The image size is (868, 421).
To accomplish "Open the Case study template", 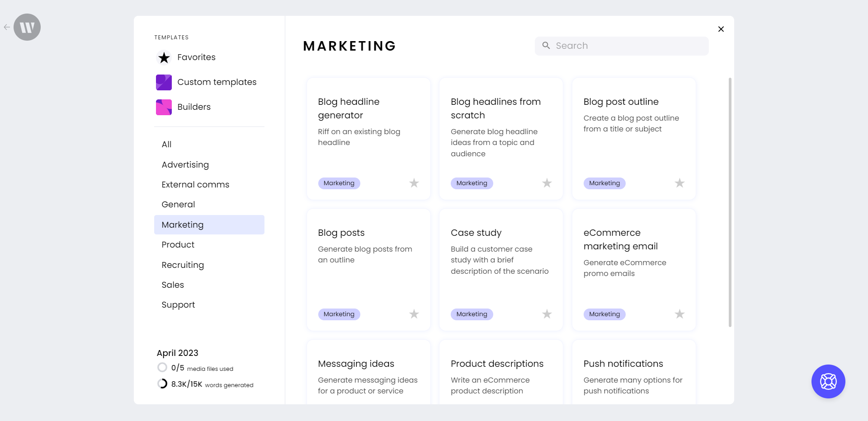I will (501, 270).
